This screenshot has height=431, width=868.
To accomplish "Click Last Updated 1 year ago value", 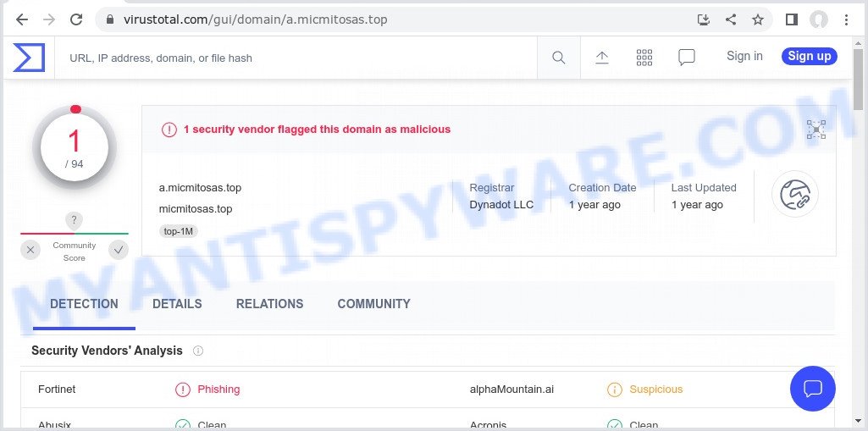I will click(x=697, y=205).
